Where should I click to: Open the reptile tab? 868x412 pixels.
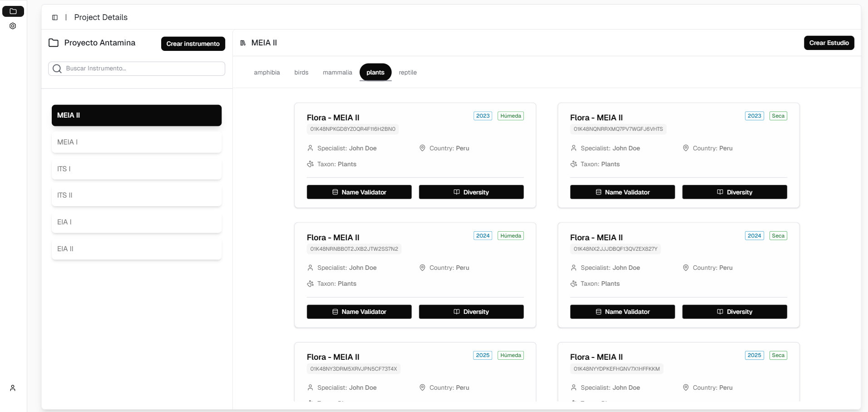coord(407,72)
